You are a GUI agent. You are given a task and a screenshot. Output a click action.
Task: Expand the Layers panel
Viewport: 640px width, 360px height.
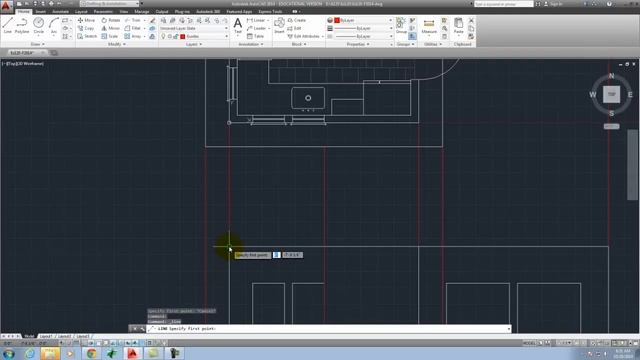(x=194, y=44)
